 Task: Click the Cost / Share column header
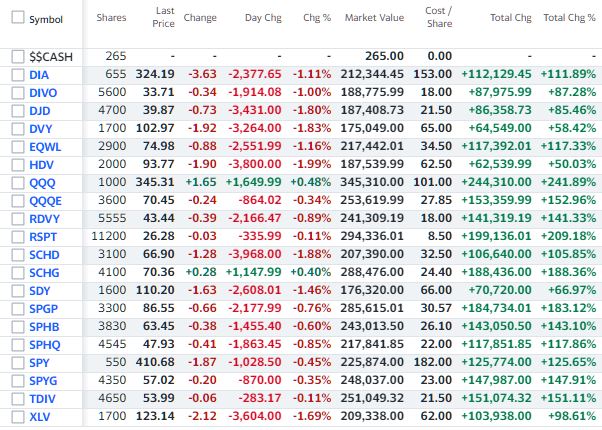437,19
